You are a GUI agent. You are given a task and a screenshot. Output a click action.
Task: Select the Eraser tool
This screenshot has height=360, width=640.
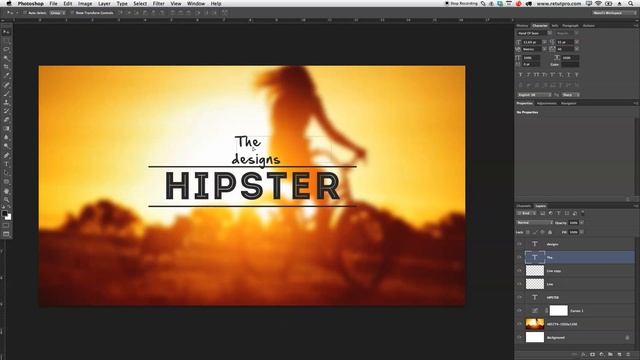click(6, 120)
